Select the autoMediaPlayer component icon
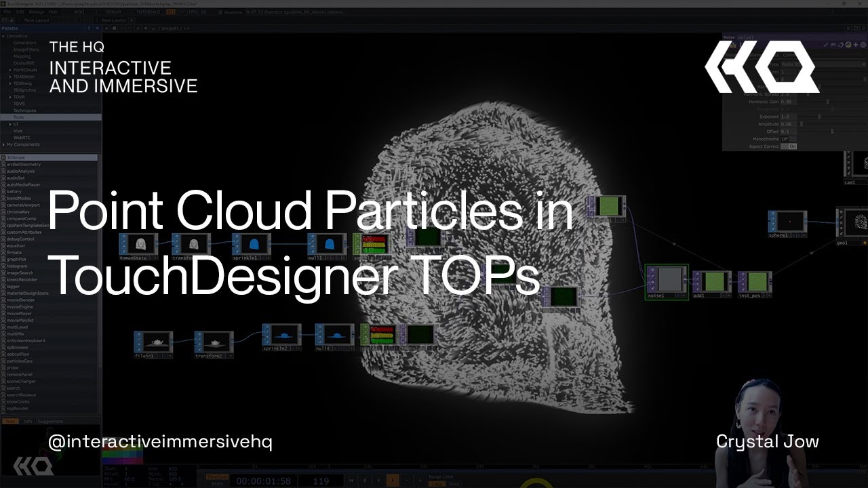Viewport: 868px width, 488px height. click(3, 185)
